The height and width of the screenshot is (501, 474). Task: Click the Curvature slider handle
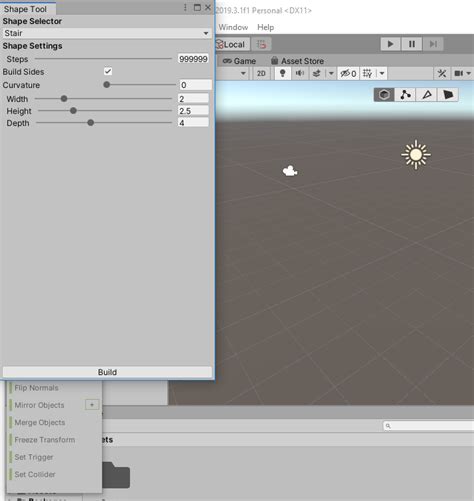tap(107, 85)
